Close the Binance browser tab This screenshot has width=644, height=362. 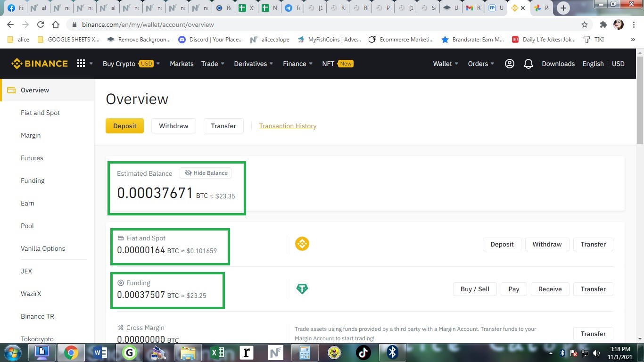[x=523, y=8]
